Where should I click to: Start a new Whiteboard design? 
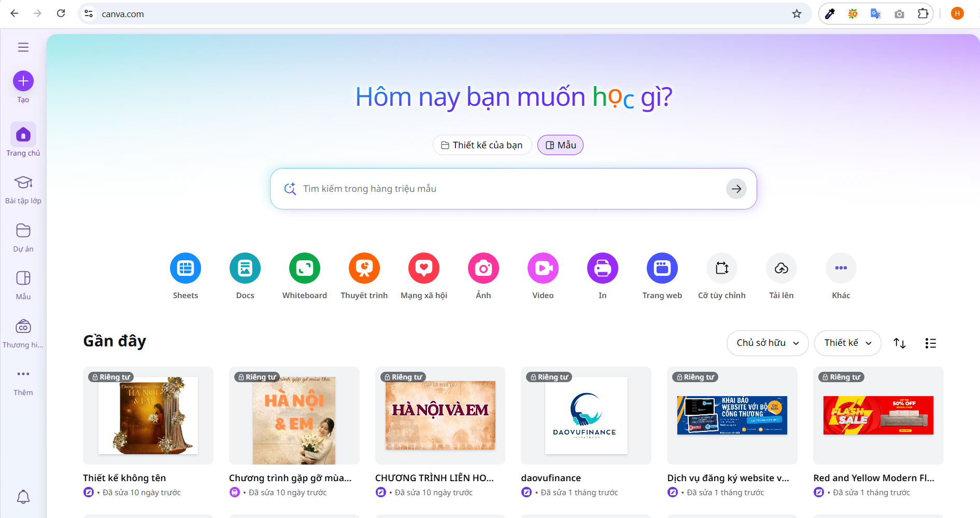tap(305, 268)
